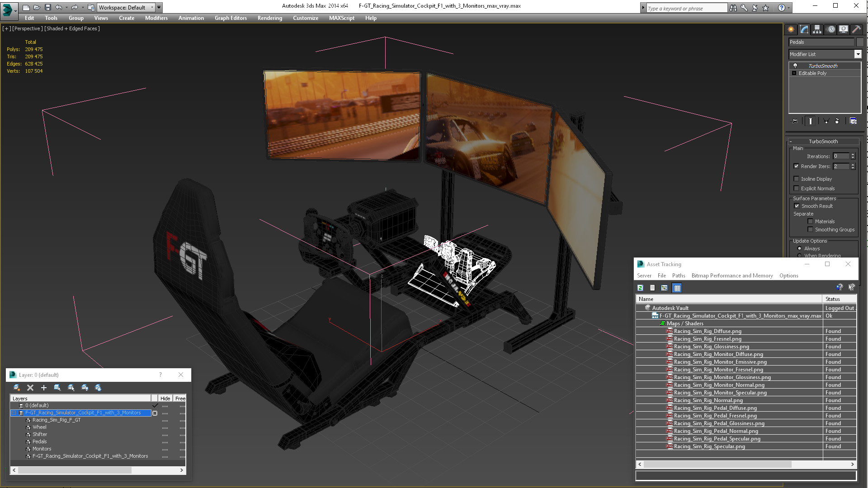
Task: Enable Explicit Normals checkbox
Action: [x=797, y=188]
